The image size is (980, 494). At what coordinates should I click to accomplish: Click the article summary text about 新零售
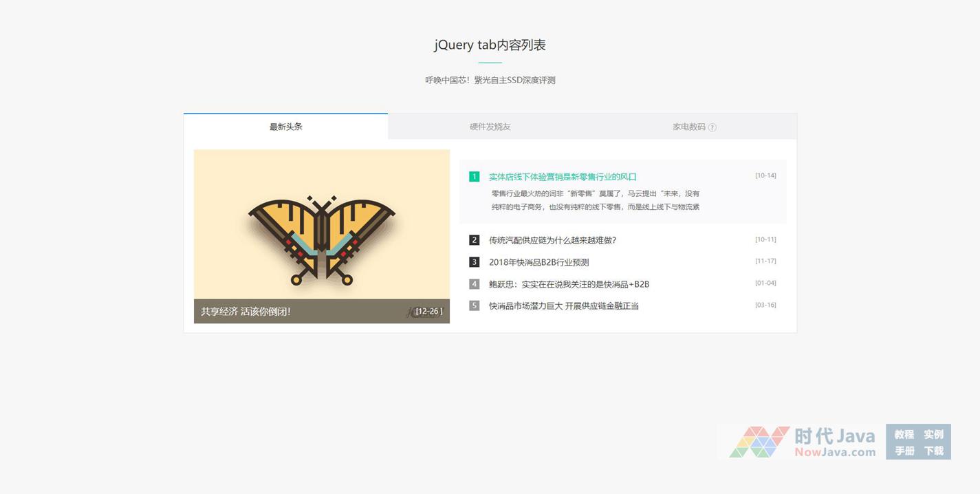[x=595, y=200]
